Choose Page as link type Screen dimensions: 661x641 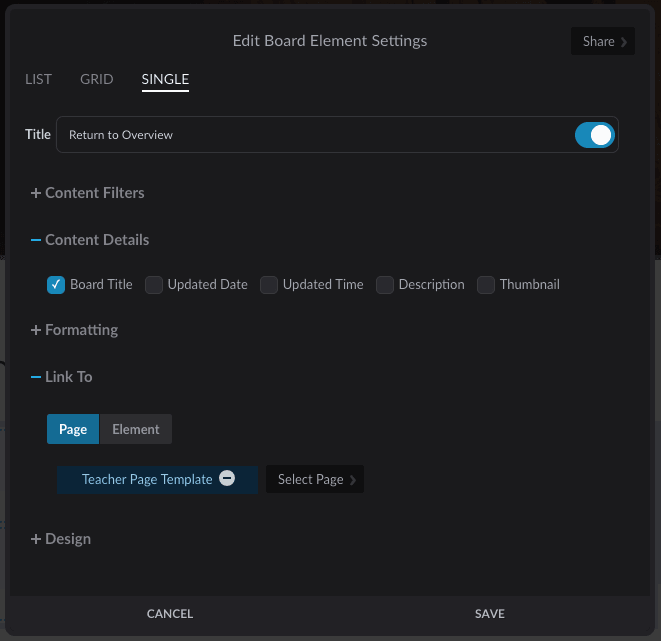coord(73,429)
